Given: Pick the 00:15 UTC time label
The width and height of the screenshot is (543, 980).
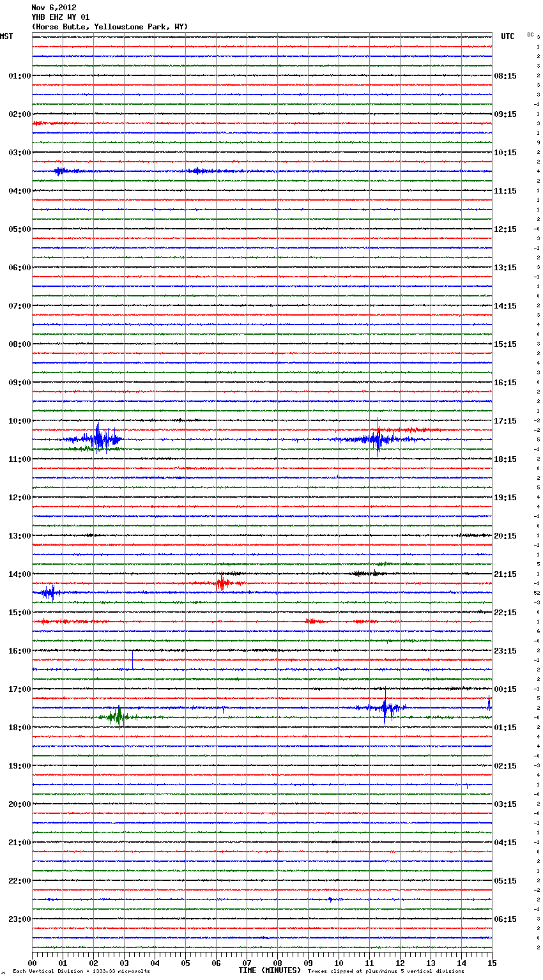Looking at the screenshot, I should tap(505, 689).
